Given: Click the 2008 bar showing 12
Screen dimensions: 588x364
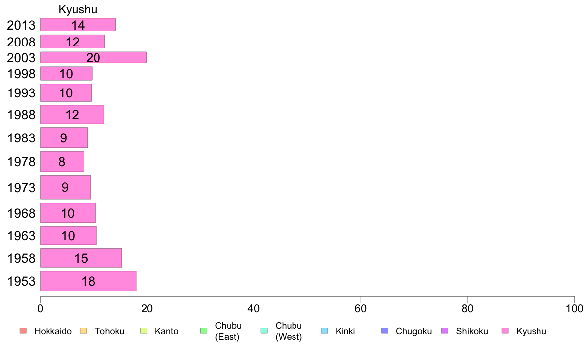Looking at the screenshot, I should point(72,42).
